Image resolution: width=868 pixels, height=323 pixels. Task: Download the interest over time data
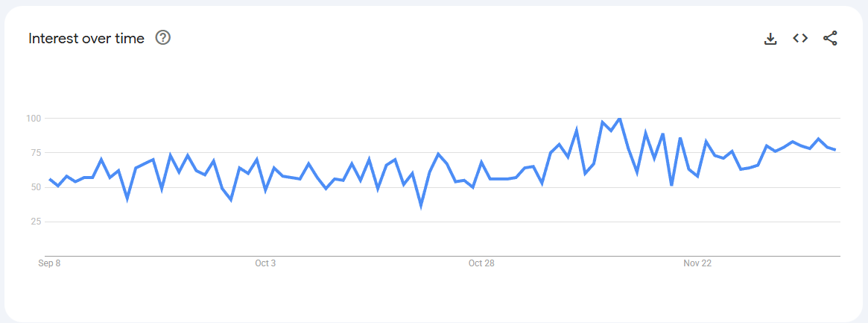(770, 38)
